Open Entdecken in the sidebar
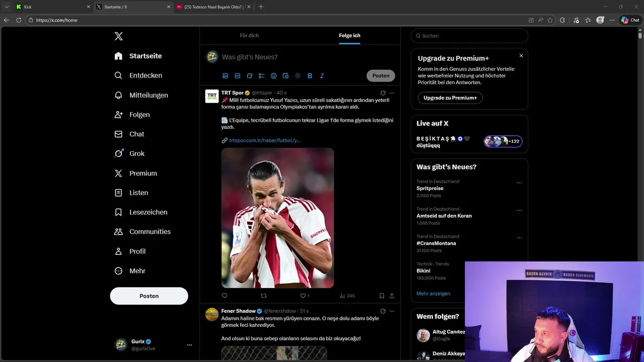This screenshot has height=362, width=644. pyautogui.click(x=138, y=75)
